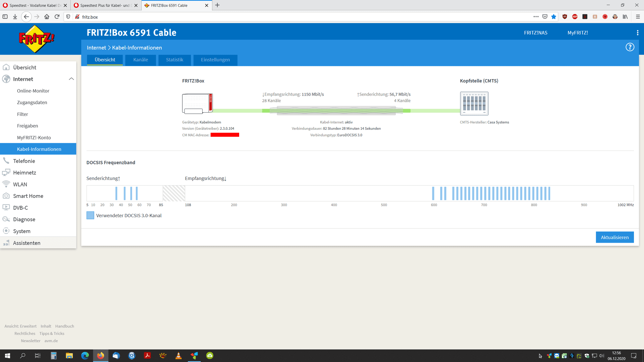Expand the Telefonie menu
The image size is (644, 362).
pos(38,161)
